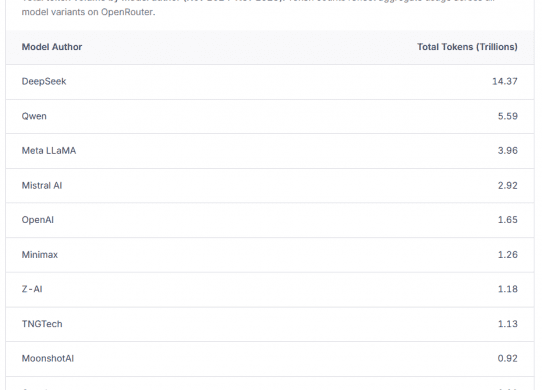Select the MoonshotAI row name
The width and height of the screenshot is (542, 390).
(x=48, y=359)
